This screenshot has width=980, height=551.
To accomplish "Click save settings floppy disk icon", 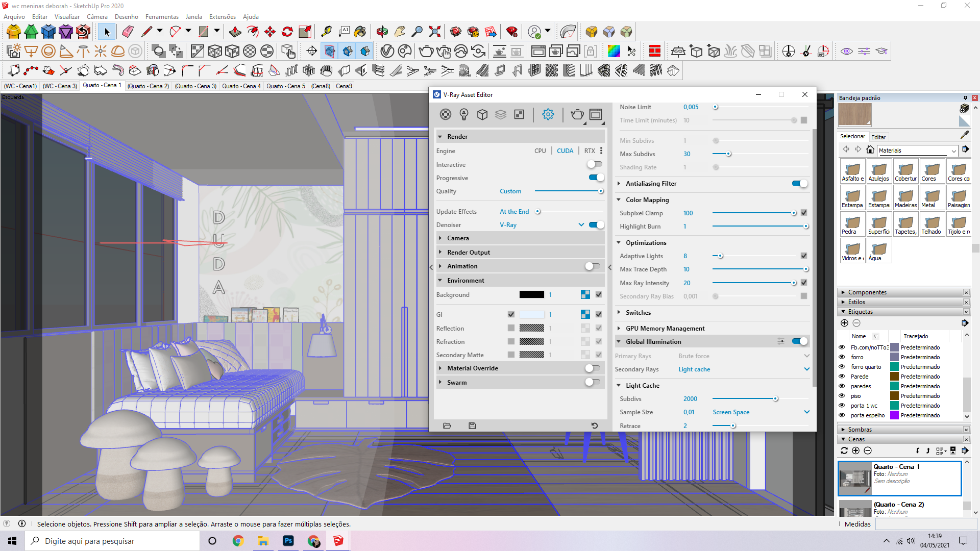I will [x=472, y=425].
